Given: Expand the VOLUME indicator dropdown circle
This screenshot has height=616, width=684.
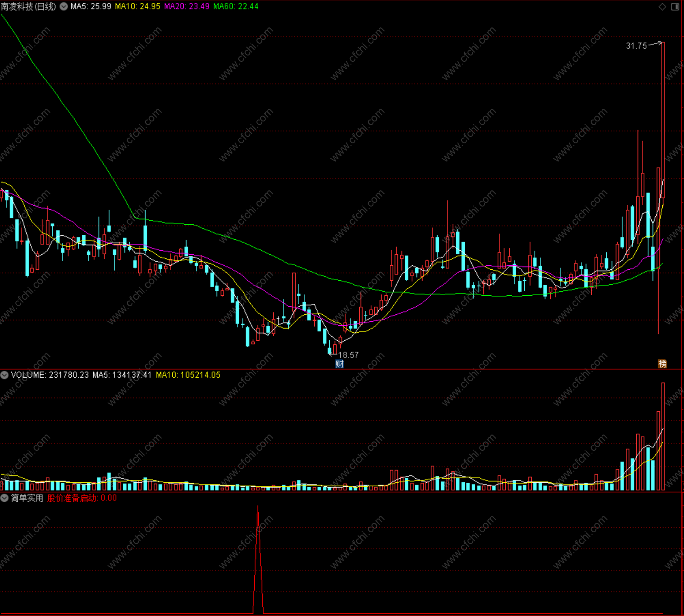Looking at the screenshot, I should [x=5, y=375].
